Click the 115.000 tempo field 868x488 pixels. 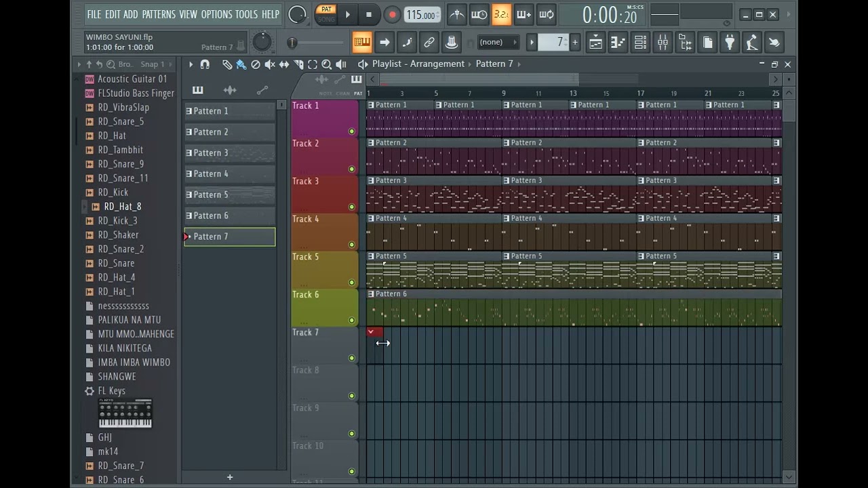coord(422,15)
